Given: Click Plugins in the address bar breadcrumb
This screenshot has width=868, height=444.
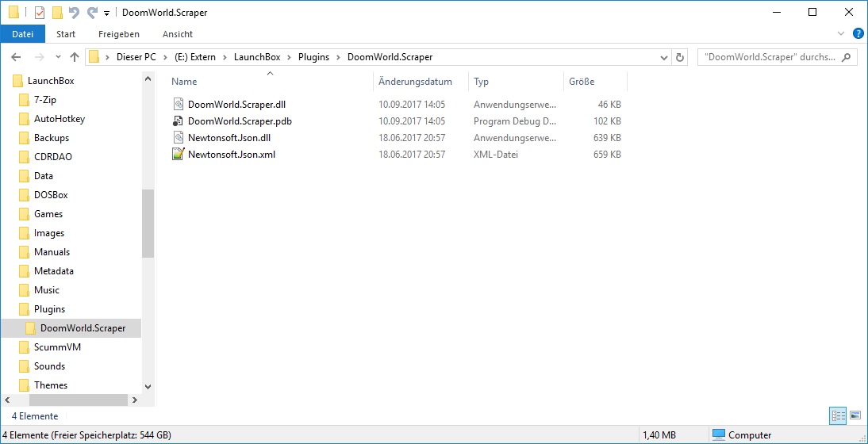Looking at the screenshot, I should point(314,57).
